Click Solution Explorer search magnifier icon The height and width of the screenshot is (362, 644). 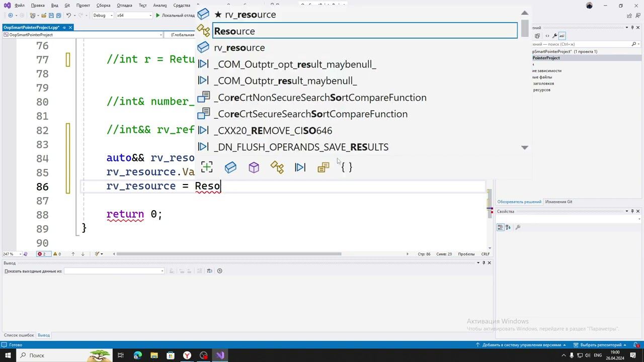634,44
